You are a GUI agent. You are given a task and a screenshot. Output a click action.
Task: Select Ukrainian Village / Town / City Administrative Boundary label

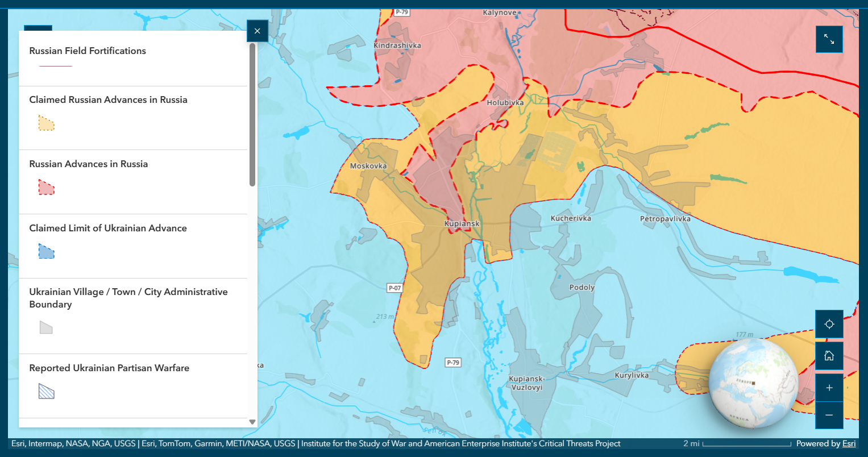coord(128,298)
